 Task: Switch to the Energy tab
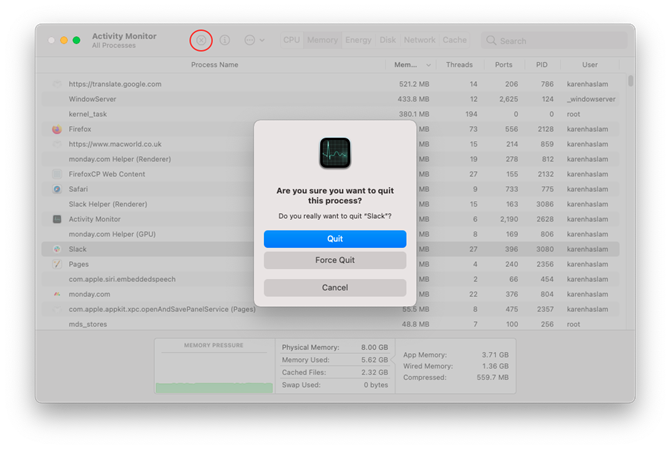click(358, 40)
